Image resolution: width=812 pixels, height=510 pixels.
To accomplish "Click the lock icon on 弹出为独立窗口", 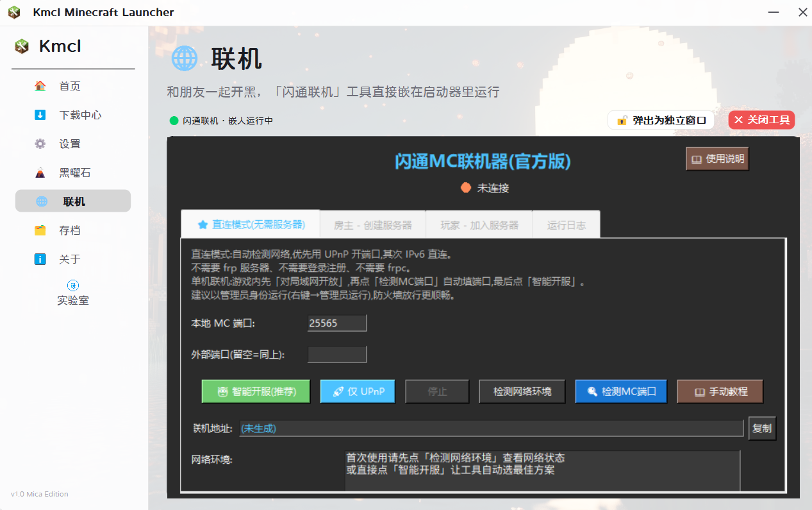I will click(x=622, y=120).
